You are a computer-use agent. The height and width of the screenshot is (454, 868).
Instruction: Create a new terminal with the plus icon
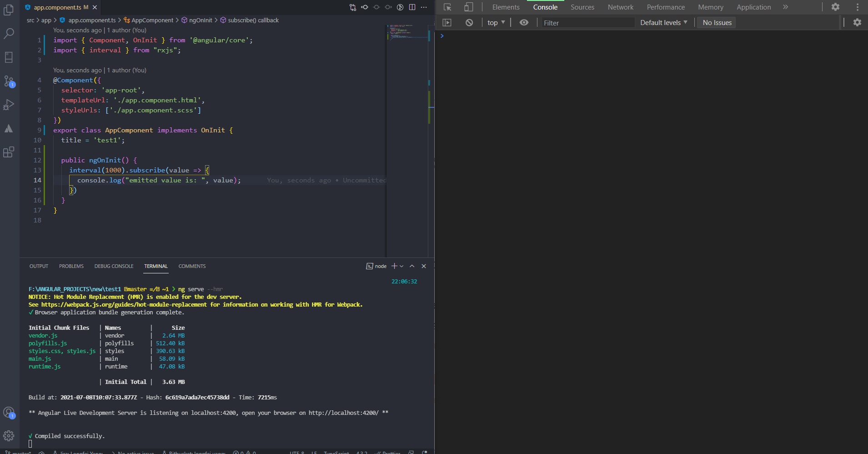point(394,266)
